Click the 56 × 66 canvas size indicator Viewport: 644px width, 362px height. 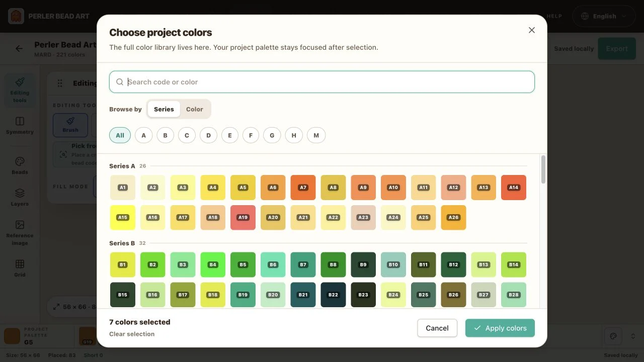(x=75, y=307)
